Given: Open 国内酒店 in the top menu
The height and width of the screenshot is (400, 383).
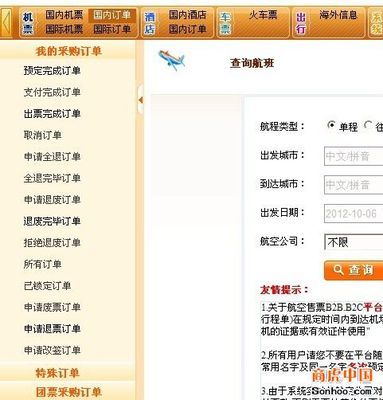Looking at the screenshot, I should (187, 15).
